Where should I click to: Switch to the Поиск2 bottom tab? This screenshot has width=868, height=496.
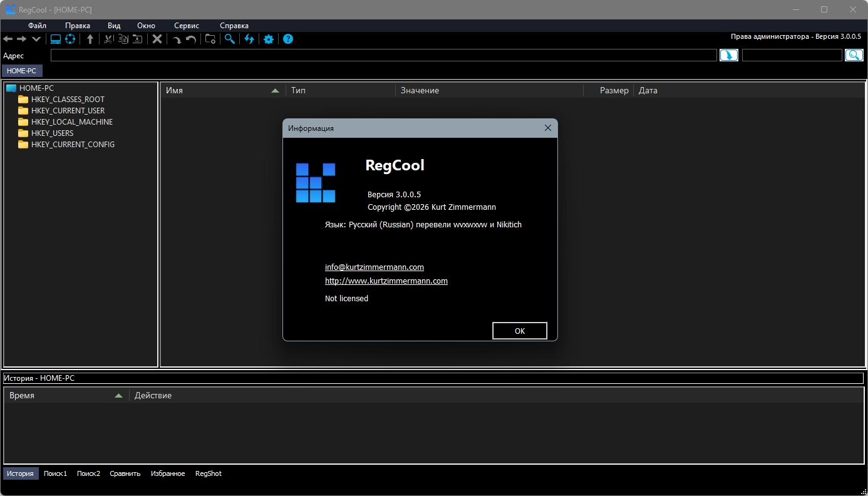point(88,473)
